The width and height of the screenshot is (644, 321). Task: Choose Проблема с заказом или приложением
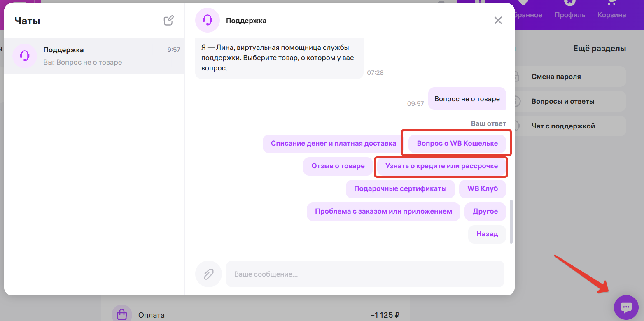[x=383, y=212]
